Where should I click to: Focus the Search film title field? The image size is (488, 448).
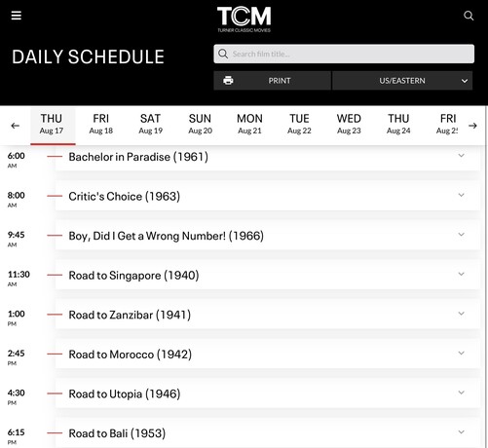pyautogui.click(x=344, y=54)
